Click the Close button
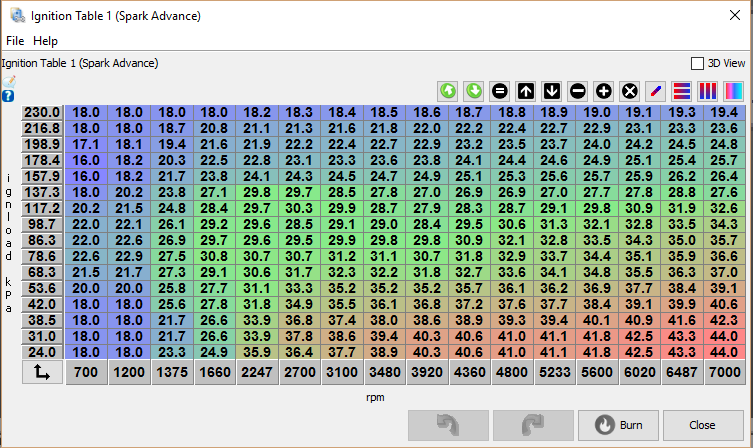Screen dimensions: 753x448 coord(702,425)
